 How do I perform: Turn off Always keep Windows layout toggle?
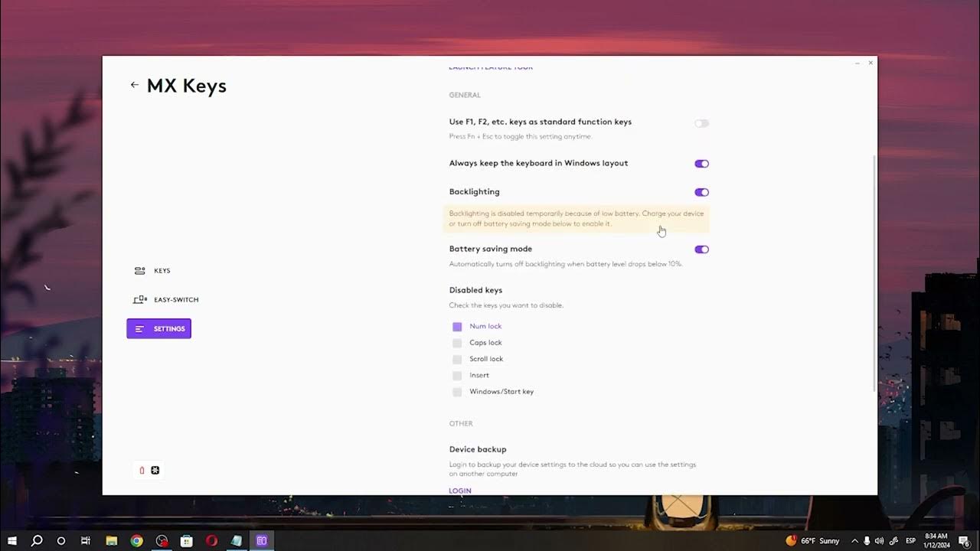pos(701,164)
